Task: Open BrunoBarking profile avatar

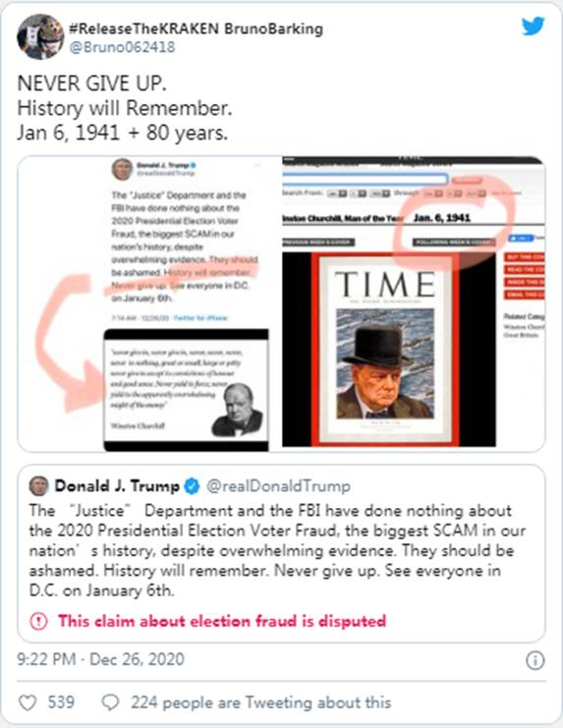Action: click(40, 36)
